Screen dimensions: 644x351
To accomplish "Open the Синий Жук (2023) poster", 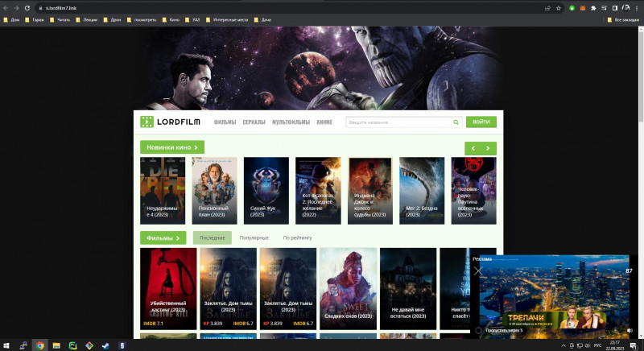I will click(266, 191).
